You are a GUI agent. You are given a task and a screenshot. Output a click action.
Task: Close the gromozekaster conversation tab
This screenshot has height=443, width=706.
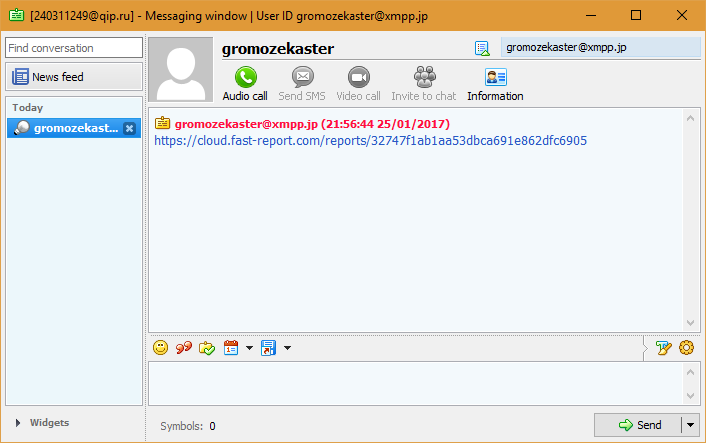pyautogui.click(x=129, y=128)
